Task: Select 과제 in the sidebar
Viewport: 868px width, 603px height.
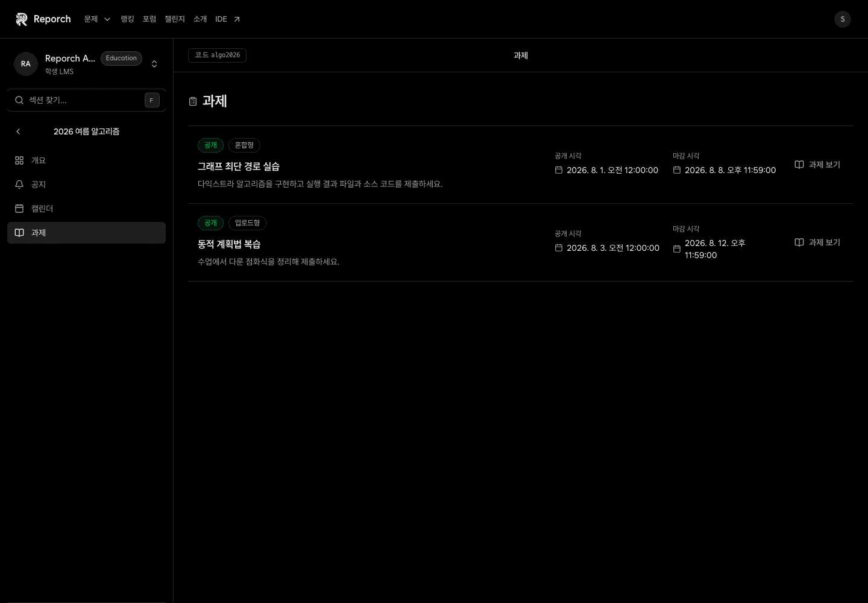Action: coord(86,233)
